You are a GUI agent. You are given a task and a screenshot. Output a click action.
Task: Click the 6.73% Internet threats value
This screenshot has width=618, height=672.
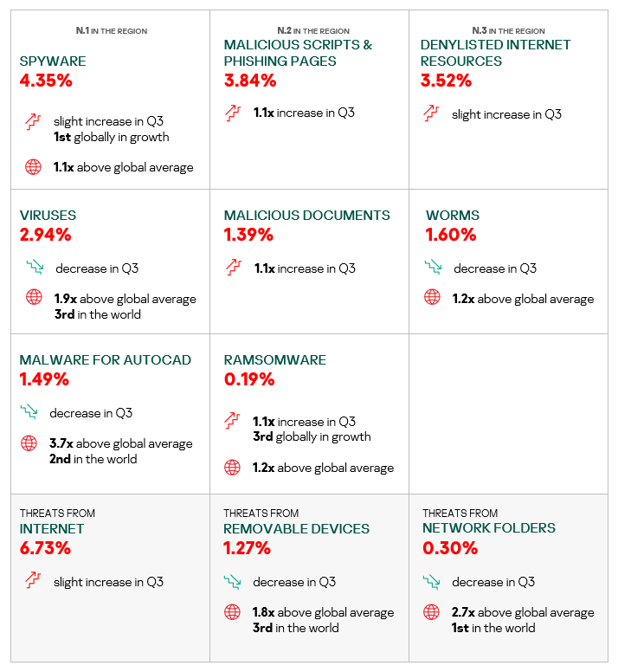tap(45, 548)
